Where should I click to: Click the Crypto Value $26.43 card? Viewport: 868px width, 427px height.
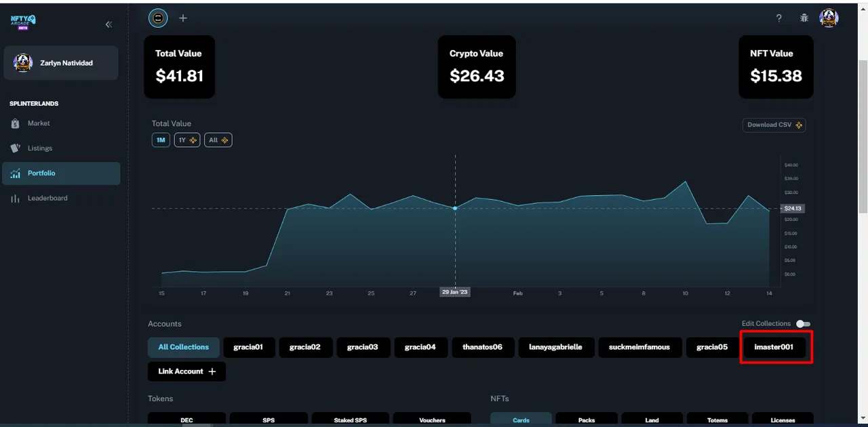coord(477,67)
